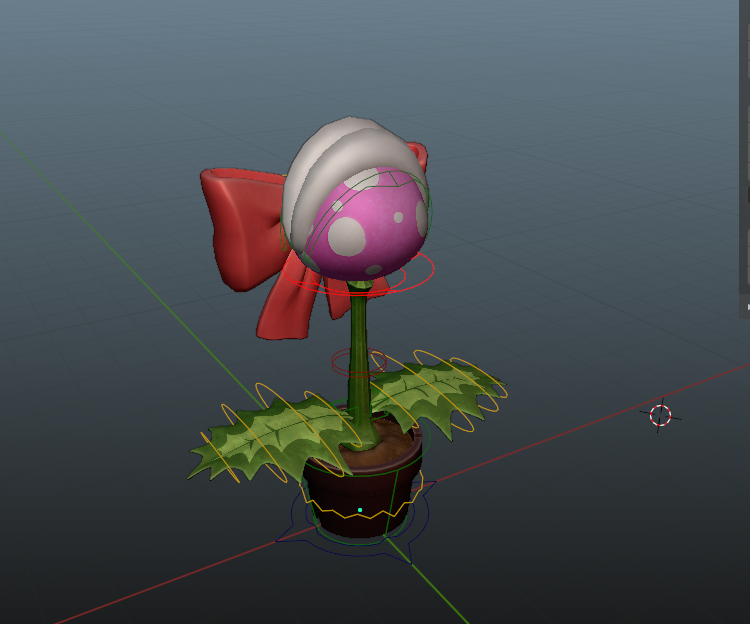Select the red-white crosshair locator
Screen dimensions: 750x624
tap(661, 415)
